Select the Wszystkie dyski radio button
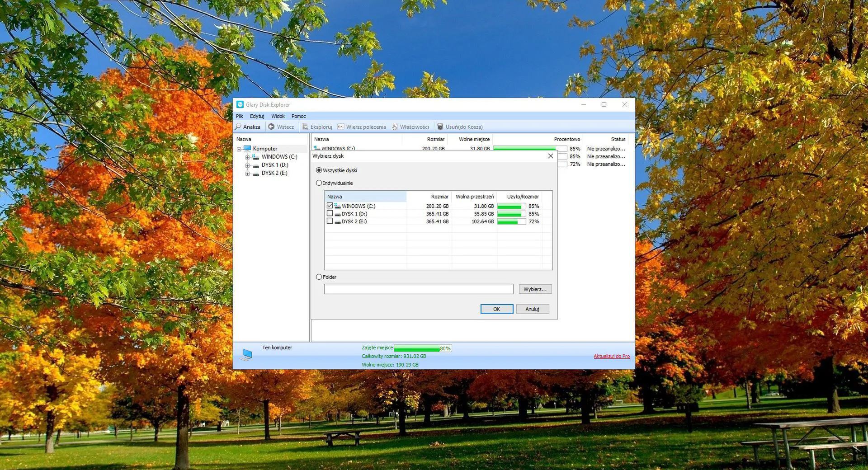Screen dimensions: 868x470 pyautogui.click(x=319, y=170)
